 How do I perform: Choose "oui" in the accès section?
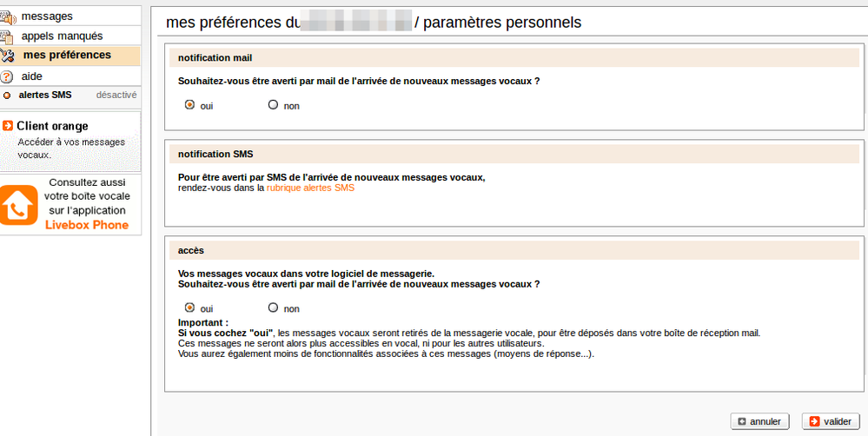coord(189,307)
